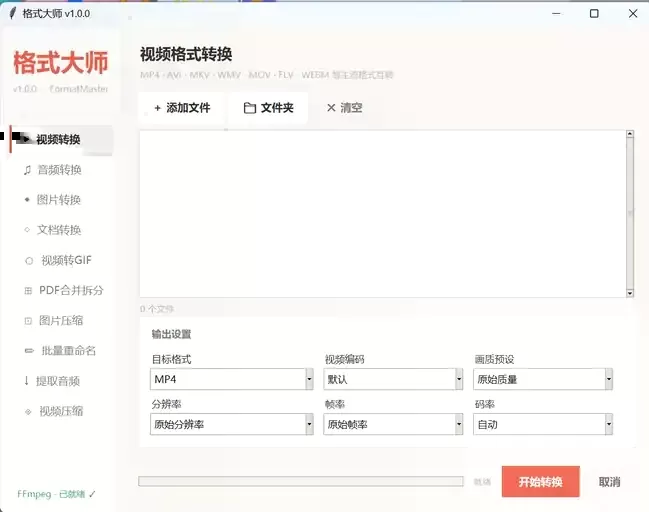Click the FFmpeg - 已就绪 status text
This screenshot has width=649, height=512.
[56, 494]
